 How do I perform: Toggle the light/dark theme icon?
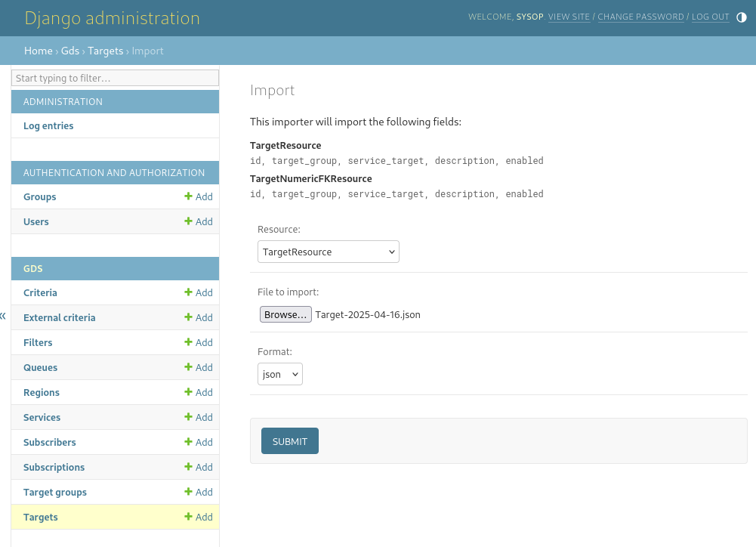(741, 17)
